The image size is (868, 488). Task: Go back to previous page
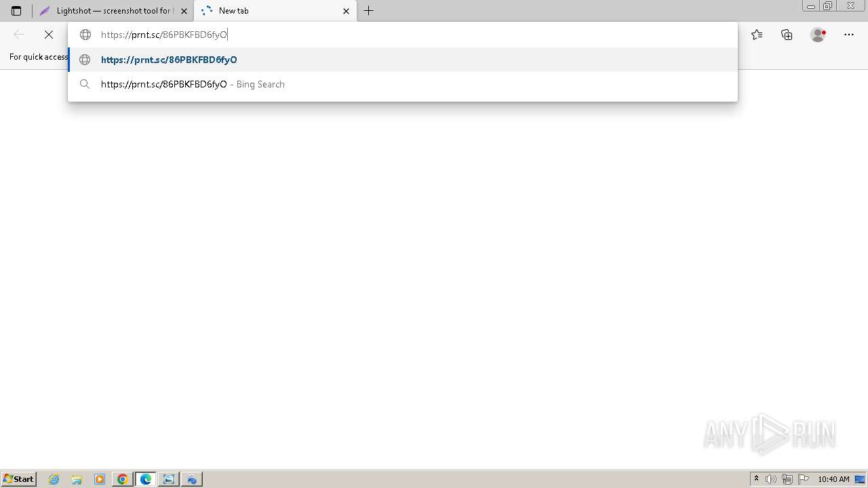pyautogui.click(x=19, y=35)
